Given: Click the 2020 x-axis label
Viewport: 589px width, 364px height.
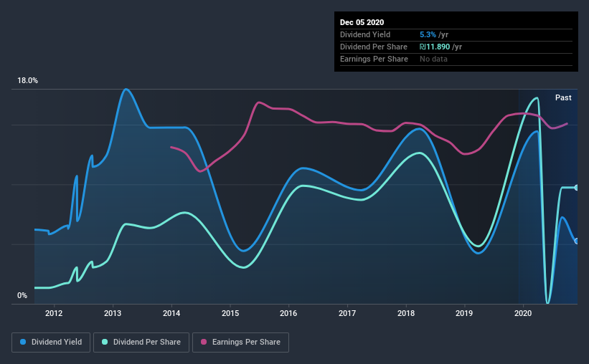Looking at the screenshot, I should pos(523,313).
